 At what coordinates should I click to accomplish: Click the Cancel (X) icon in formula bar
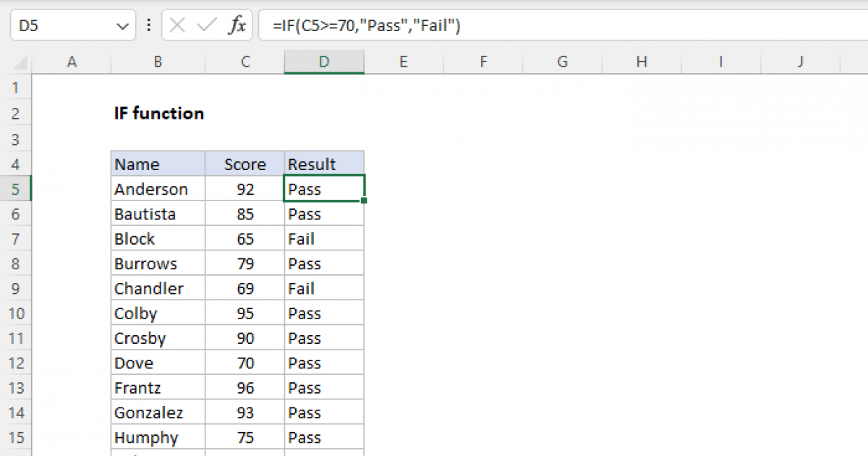click(176, 25)
